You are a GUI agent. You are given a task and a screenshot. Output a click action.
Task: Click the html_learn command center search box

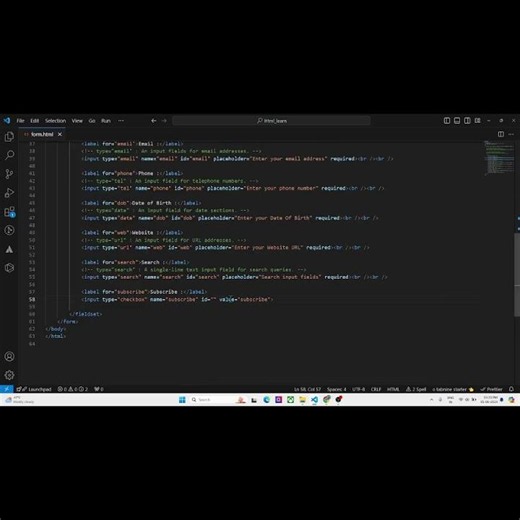[271, 121]
